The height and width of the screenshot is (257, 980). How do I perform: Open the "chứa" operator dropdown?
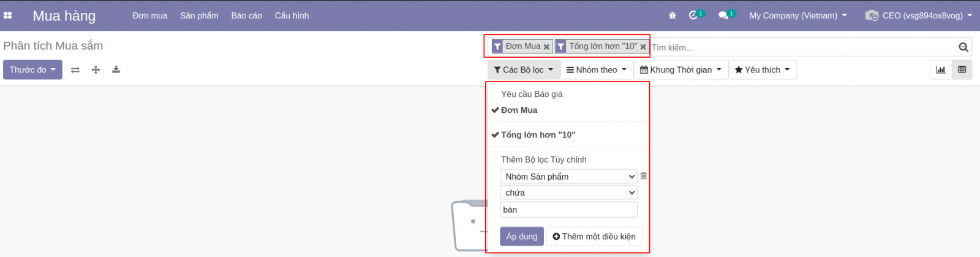[x=568, y=193]
